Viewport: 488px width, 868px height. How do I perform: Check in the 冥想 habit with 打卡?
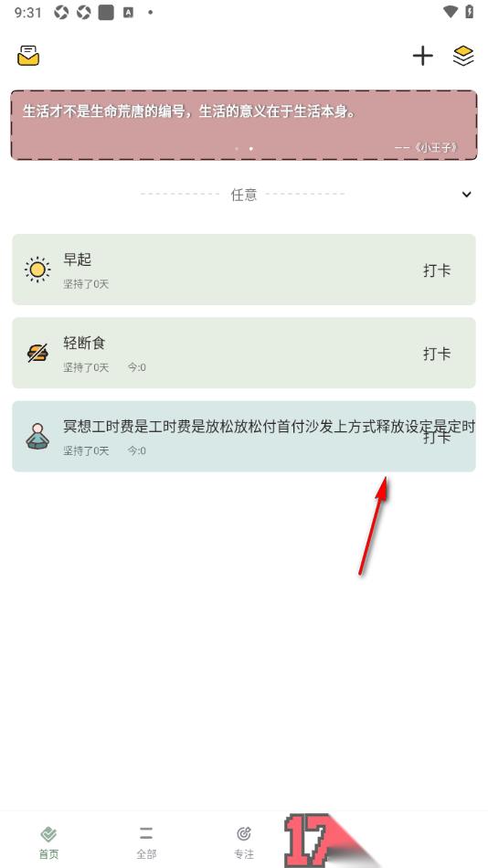click(437, 438)
